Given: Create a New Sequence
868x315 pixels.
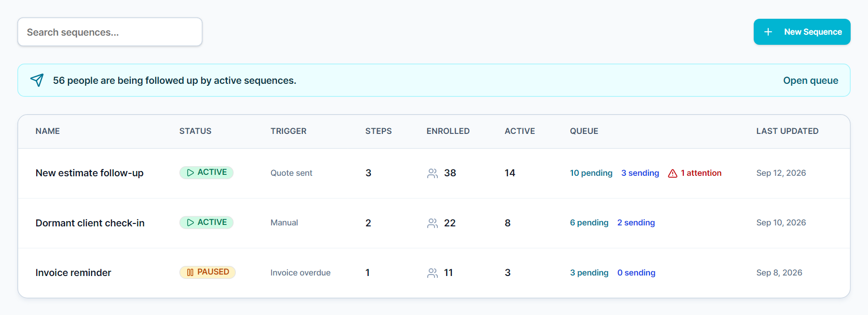Looking at the screenshot, I should tap(802, 32).
